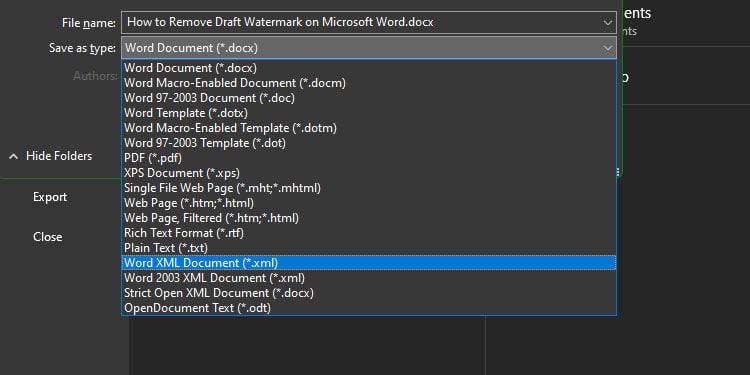Image resolution: width=750 pixels, height=375 pixels.
Task: Select Word Macro-Enabled Template (*.dotm)
Action: (369, 128)
